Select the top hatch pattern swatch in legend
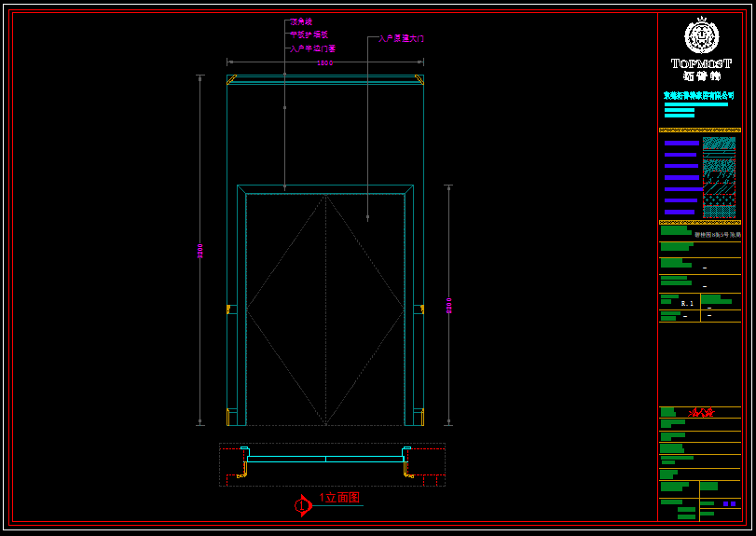The image size is (756, 536). point(719,144)
